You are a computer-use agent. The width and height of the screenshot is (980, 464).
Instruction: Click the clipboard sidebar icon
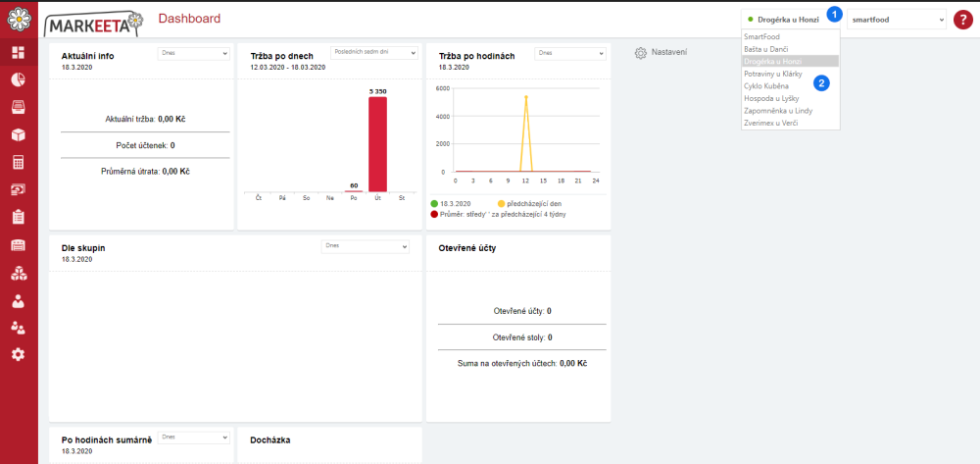tap(19, 218)
